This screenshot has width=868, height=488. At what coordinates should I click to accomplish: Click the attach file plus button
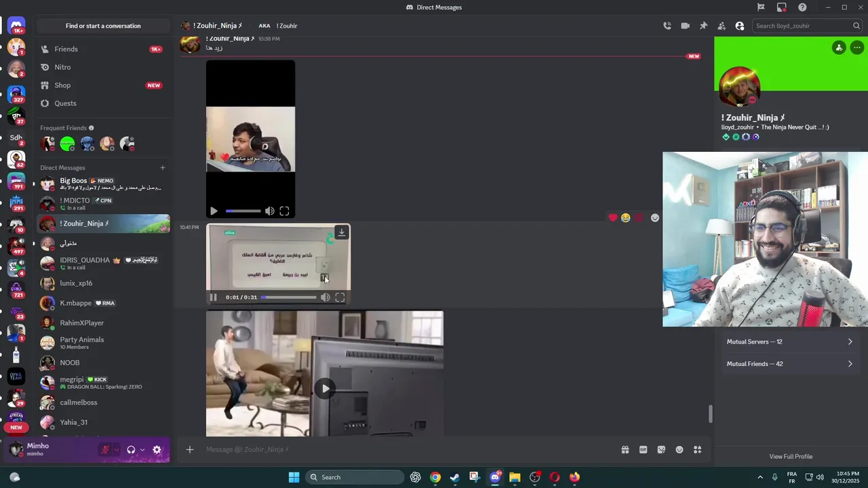coord(190,449)
